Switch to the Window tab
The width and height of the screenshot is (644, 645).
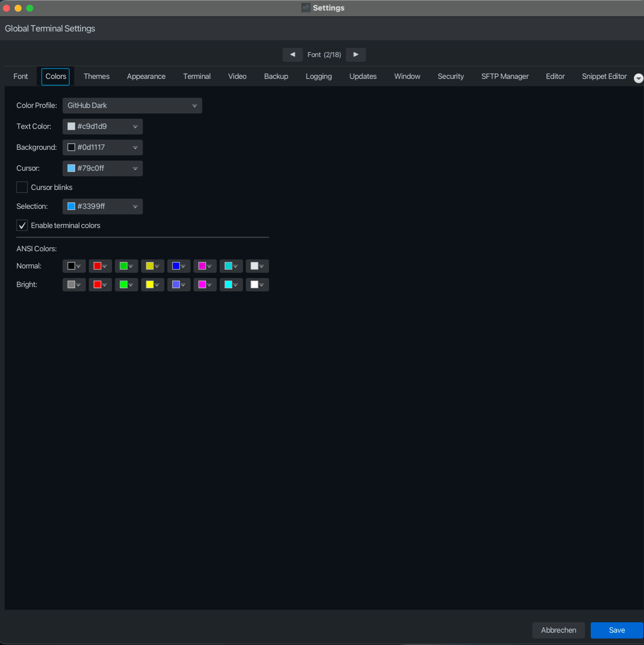point(407,76)
